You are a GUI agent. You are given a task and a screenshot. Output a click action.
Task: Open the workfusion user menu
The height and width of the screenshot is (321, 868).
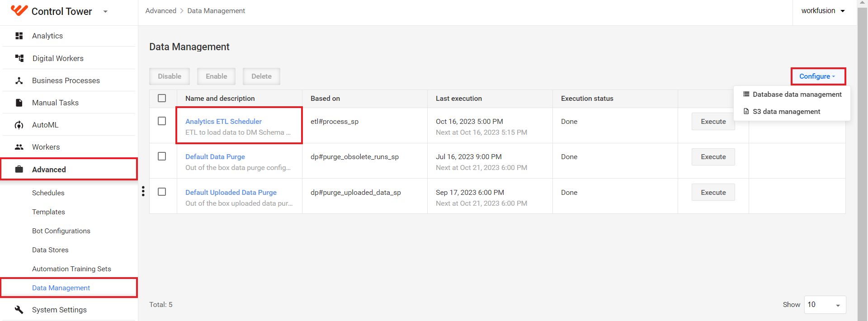tap(823, 11)
